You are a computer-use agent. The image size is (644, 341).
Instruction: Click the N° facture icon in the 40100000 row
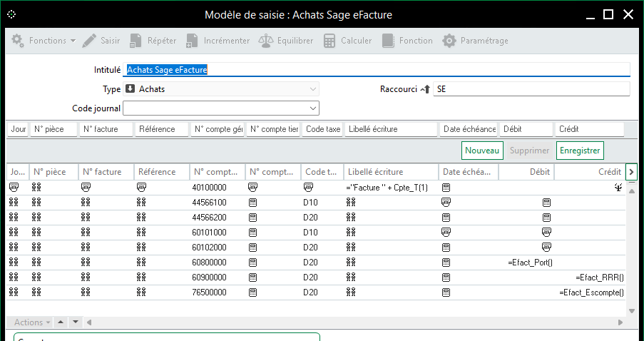pos(86,188)
